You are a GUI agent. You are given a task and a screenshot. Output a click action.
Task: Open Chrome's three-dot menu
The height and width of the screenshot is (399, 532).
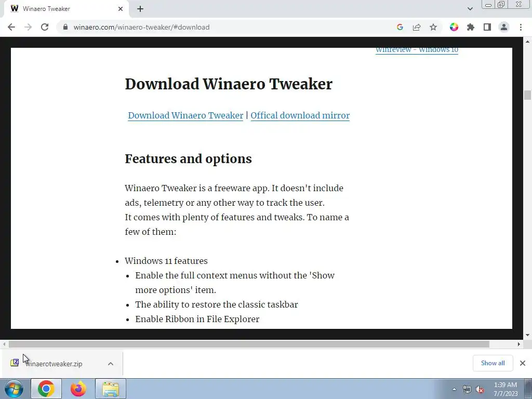coord(521,27)
